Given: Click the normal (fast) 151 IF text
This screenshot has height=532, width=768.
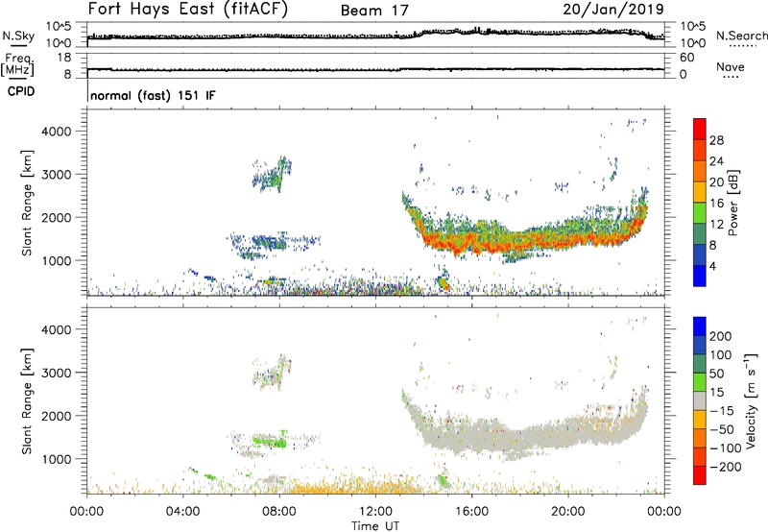Looking at the screenshot, I should (x=153, y=95).
